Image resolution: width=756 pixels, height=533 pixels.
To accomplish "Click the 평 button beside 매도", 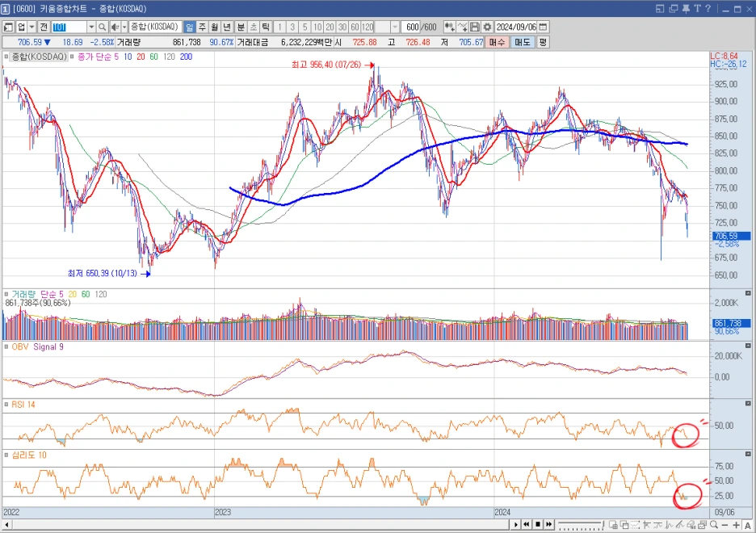I will point(543,43).
